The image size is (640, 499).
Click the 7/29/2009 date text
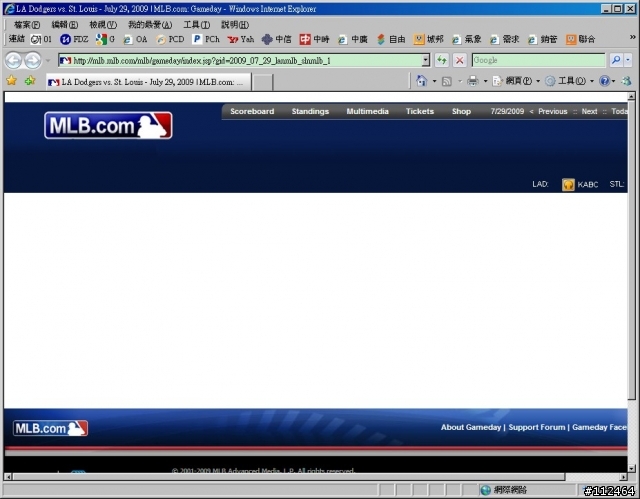[x=507, y=111]
